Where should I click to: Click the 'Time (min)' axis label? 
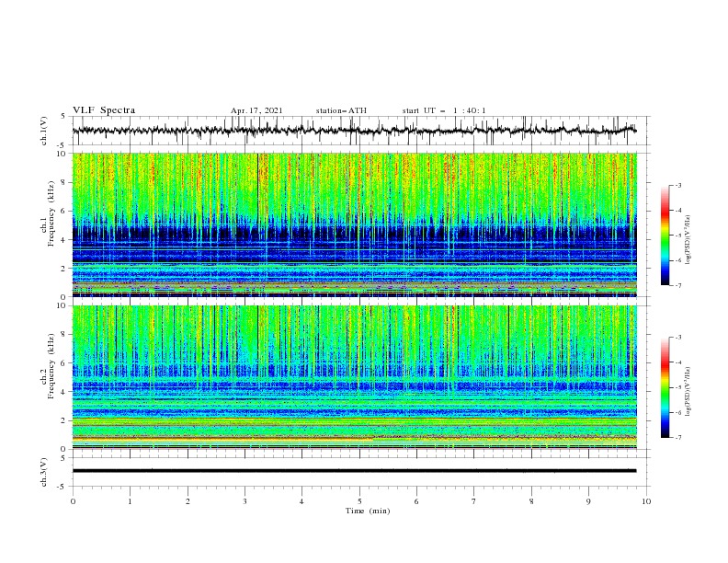368,511
